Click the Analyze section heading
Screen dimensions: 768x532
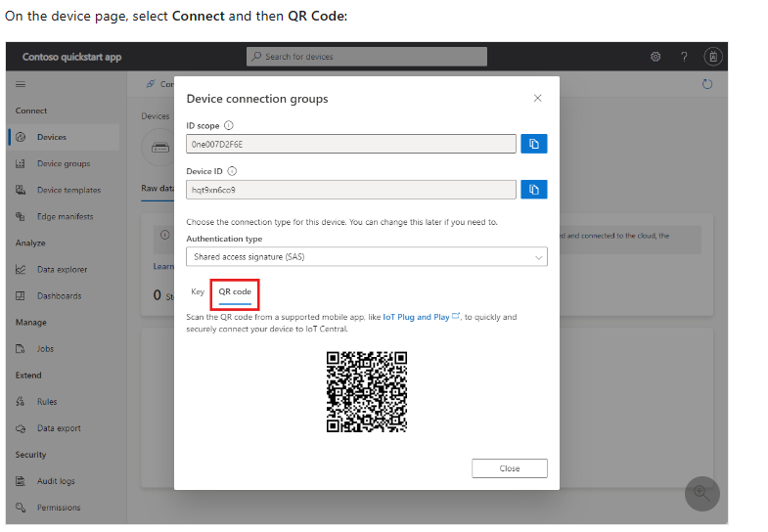(x=30, y=243)
